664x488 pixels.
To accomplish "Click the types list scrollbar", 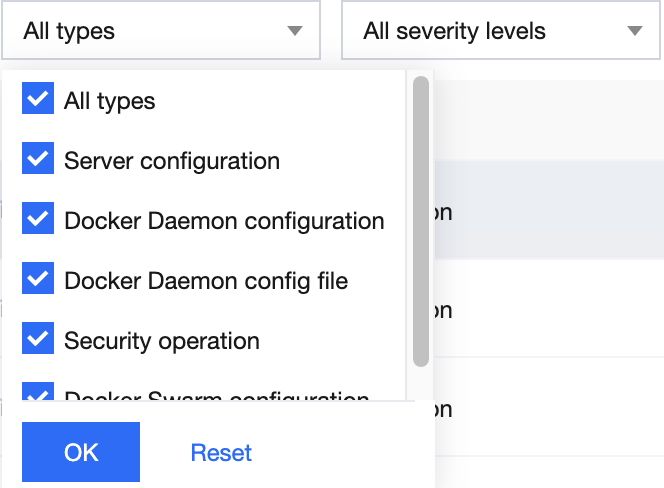I will tap(421, 220).
